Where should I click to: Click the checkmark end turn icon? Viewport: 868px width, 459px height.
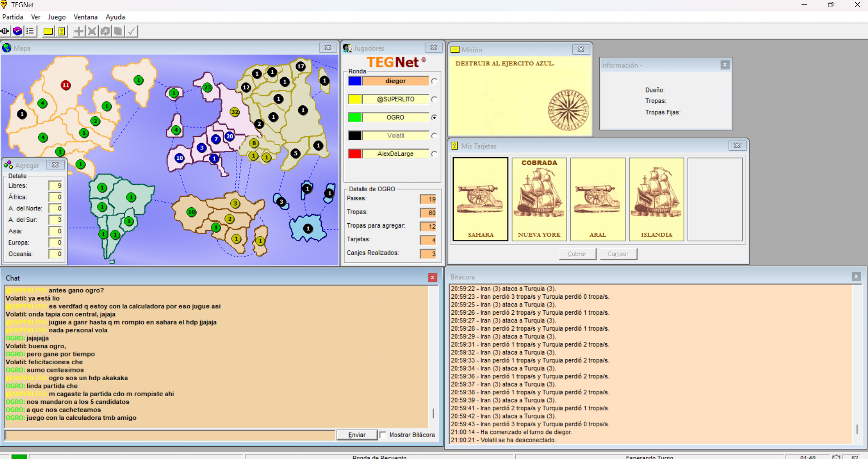point(132,31)
